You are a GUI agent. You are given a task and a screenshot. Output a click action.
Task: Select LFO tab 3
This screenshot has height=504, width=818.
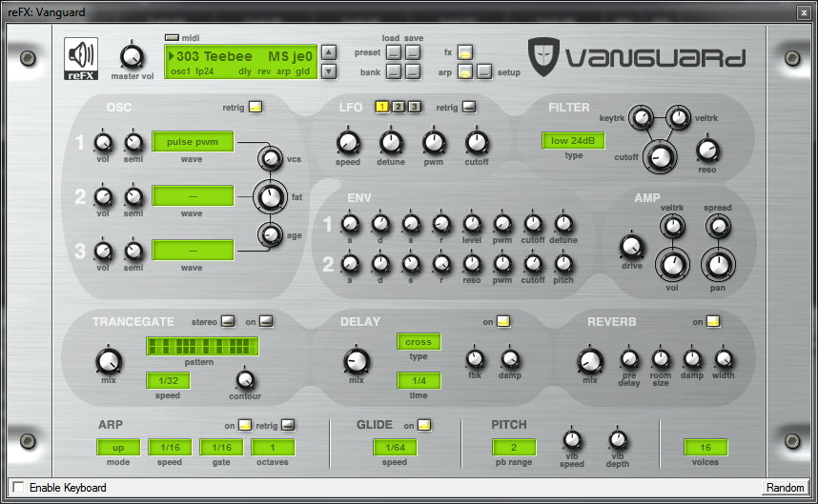[x=415, y=107]
